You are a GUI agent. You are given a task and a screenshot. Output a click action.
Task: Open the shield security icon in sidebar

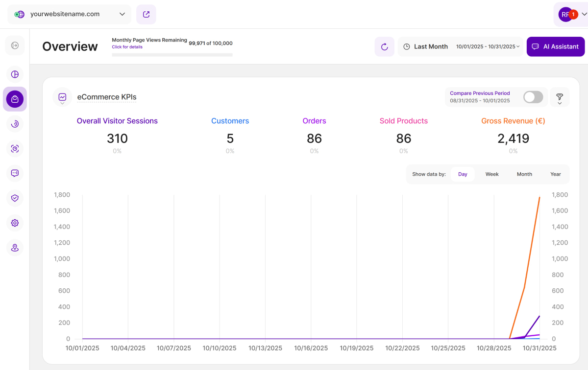pyautogui.click(x=15, y=198)
